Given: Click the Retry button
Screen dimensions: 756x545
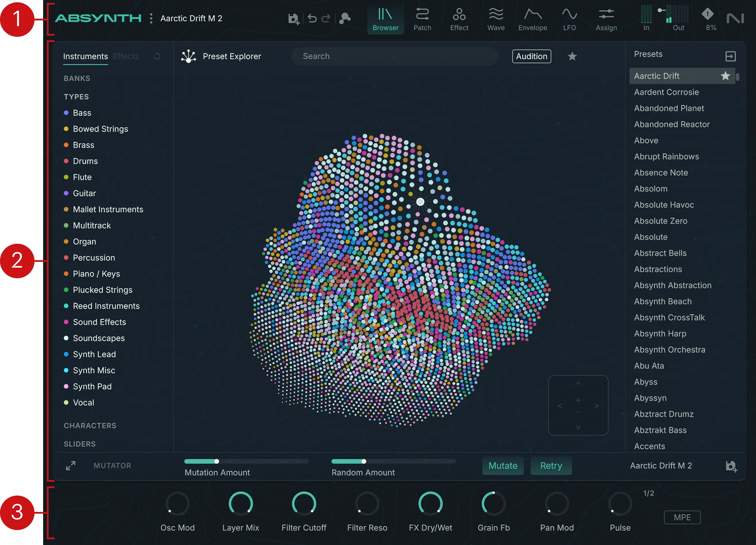Looking at the screenshot, I should 551,465.
